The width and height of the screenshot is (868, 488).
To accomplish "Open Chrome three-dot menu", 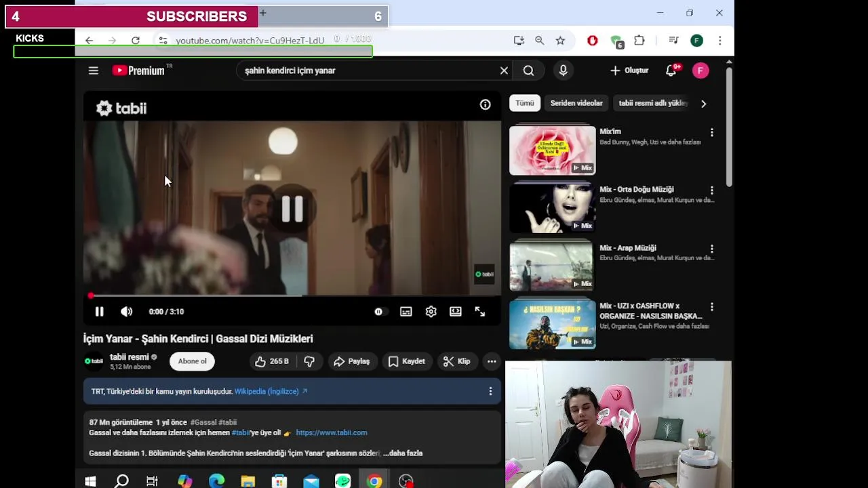I will coord(720,41).
